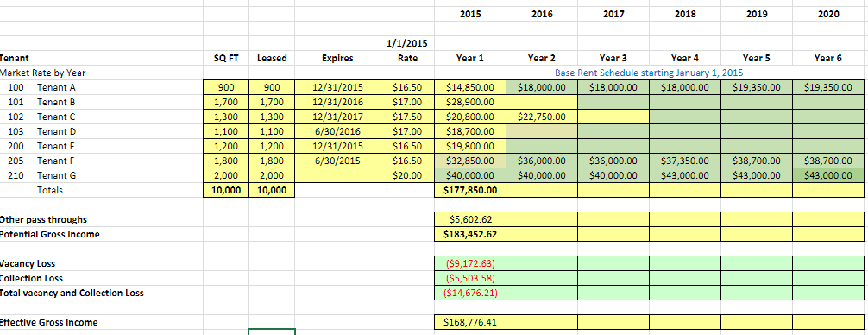868x335 pixels.
Task: Select Tenant D's 6/30/2016 expiration cell
Action: (337, 131)
